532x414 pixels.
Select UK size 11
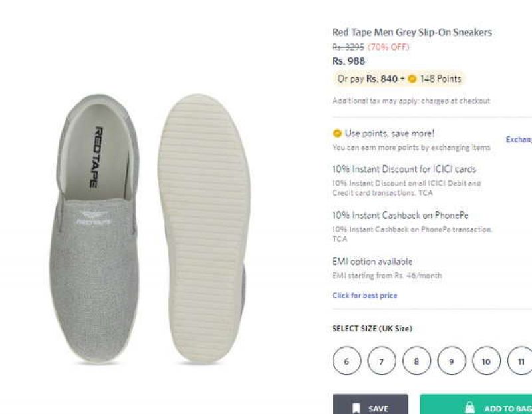pyautogui.click(x=522, y=361)
